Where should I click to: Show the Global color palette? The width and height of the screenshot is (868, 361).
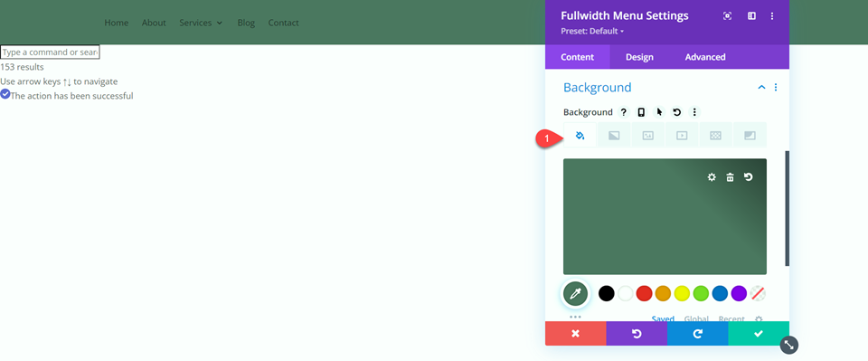[696, 318]
